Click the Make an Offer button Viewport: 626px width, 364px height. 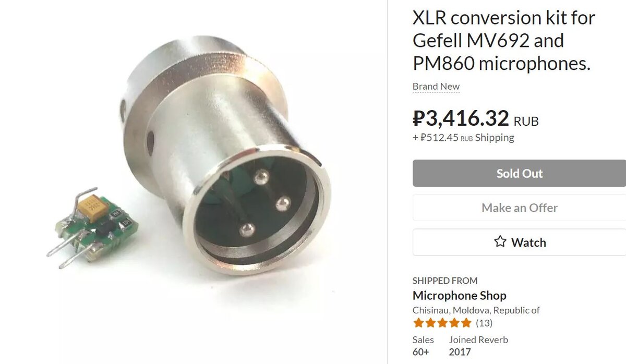519,208
